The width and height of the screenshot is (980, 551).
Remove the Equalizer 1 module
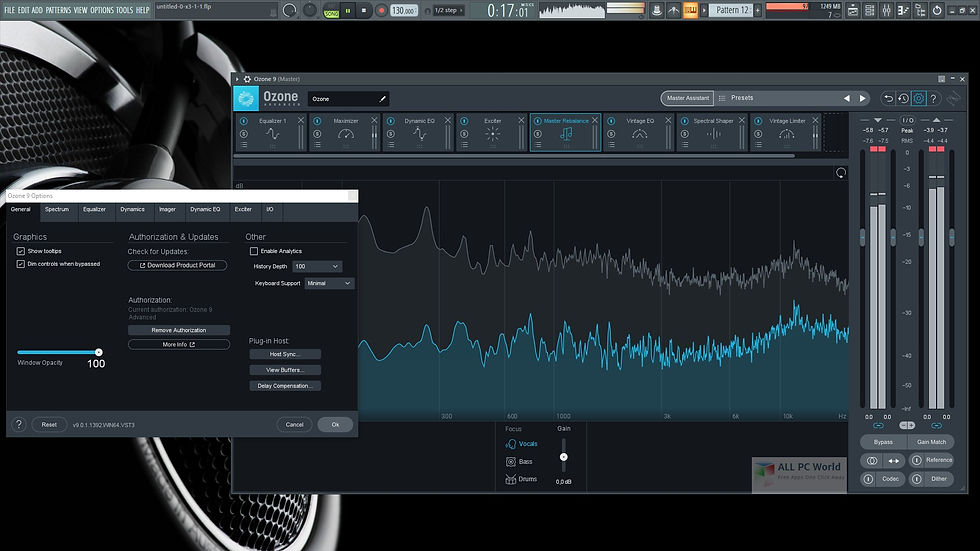301,120
